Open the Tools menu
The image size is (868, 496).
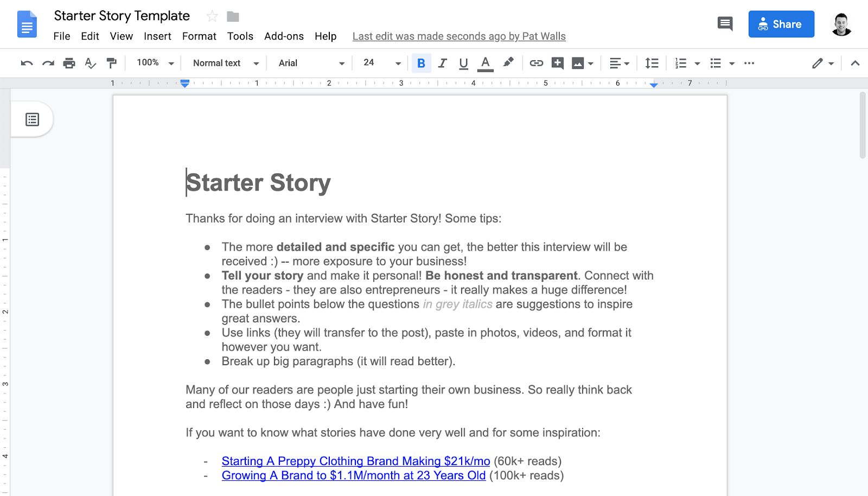tap(240, 36)
